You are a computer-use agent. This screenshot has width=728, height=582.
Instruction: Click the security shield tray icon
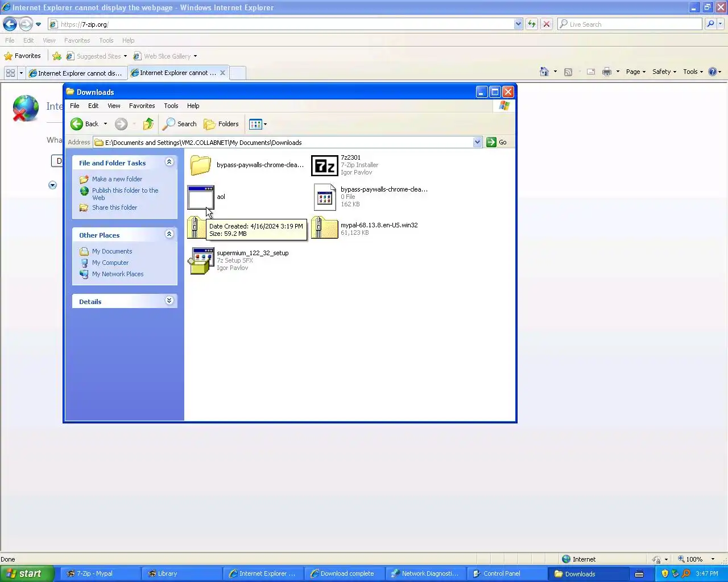coord(665,573)
